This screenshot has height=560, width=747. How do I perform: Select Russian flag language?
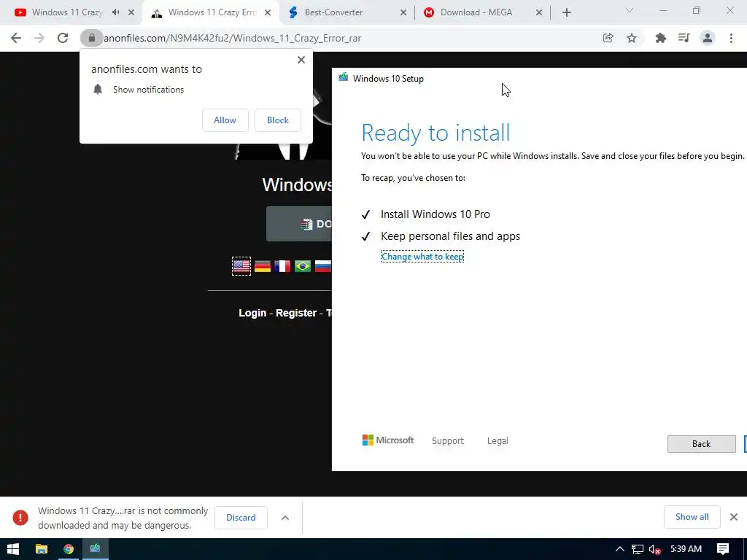[x=323, y=266]
